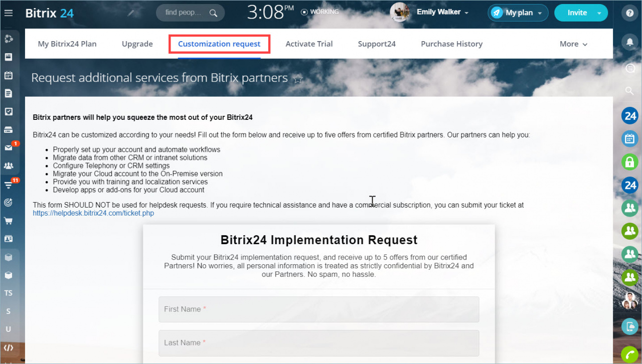642x364 pixels.
Task: View the Purchase History tab
Action: (x=452, y=44)
